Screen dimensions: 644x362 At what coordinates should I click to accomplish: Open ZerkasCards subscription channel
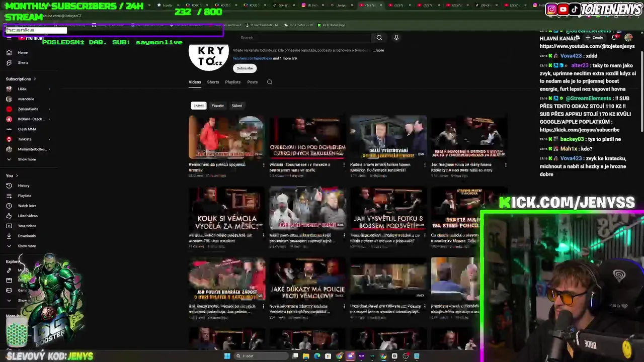click(27, 109)
